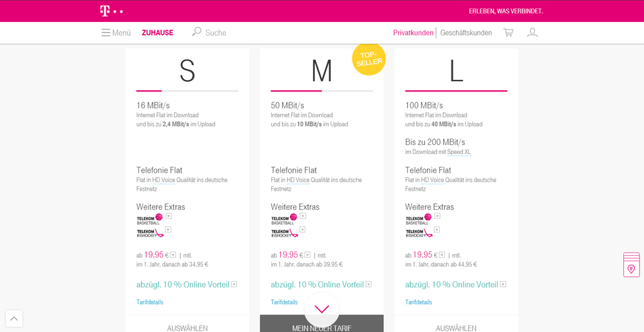Expand Telekom Basketball info in tariff L
This screenshot has width=644, height=332.
(437, 216)
